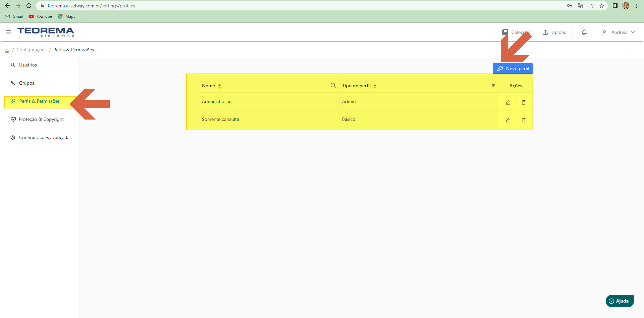Click the Somente consulta name cell
This screenshot has width=644, height=318.
click(269, 119)
